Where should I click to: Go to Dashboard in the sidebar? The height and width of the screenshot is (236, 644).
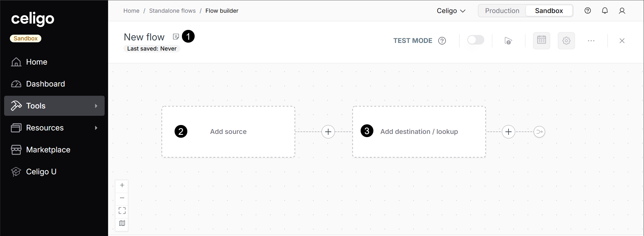(45, 84)
